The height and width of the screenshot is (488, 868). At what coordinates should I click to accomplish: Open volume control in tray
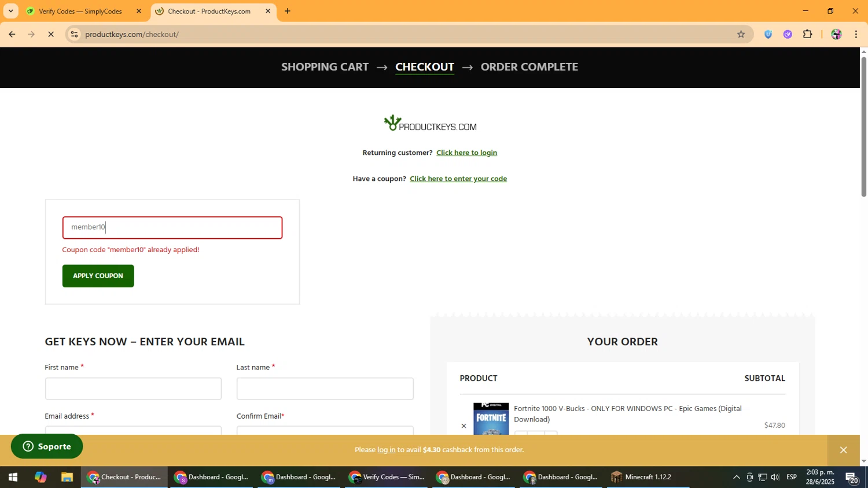tap(775, 477)
